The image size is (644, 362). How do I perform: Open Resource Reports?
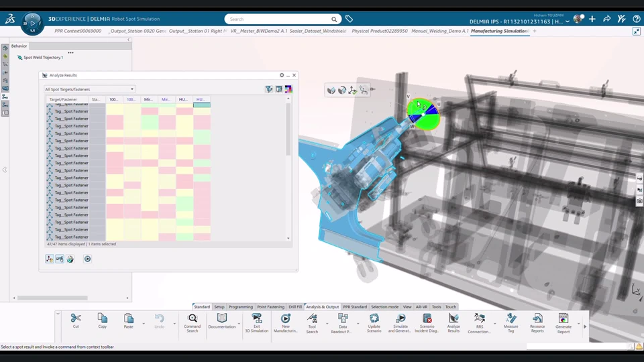537,323
